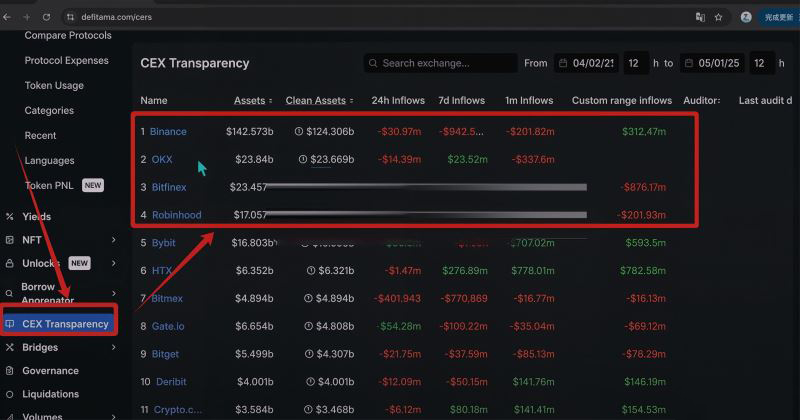Select CEX Transparency in sidebar

tap(59, 324)
